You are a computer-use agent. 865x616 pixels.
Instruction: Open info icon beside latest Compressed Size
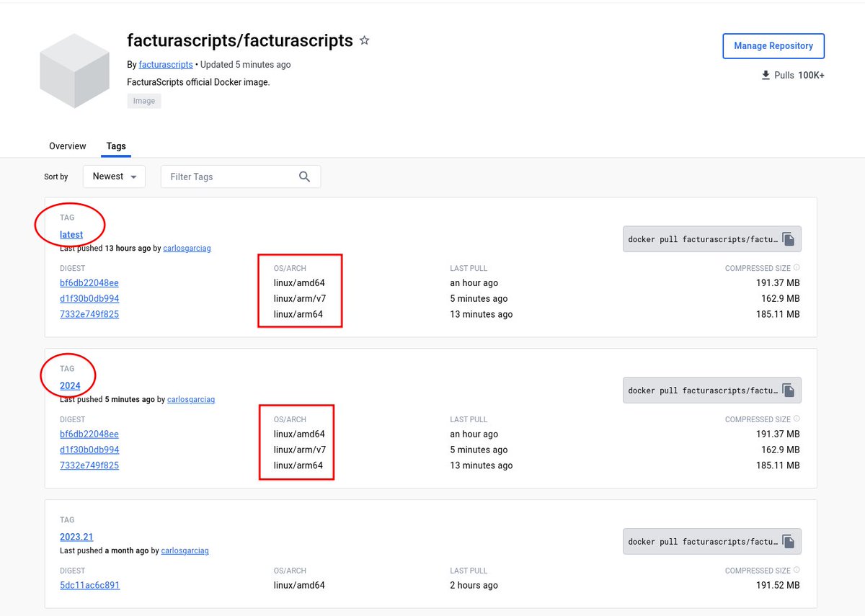tap(797, 268)
